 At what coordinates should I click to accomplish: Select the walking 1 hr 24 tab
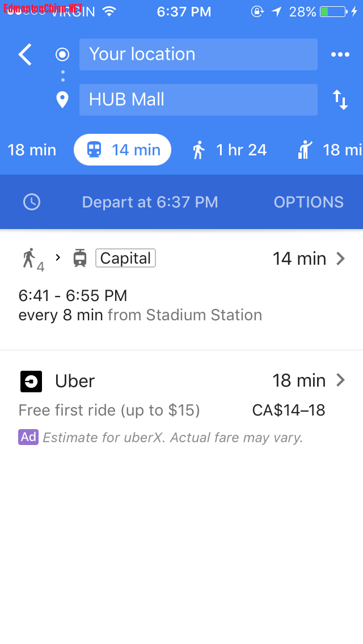click(x=230, y=150)
